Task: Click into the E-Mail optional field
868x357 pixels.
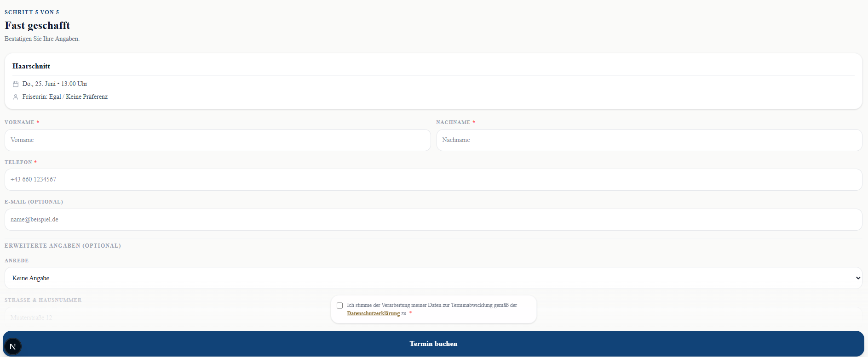Action: tap(433, 220)
